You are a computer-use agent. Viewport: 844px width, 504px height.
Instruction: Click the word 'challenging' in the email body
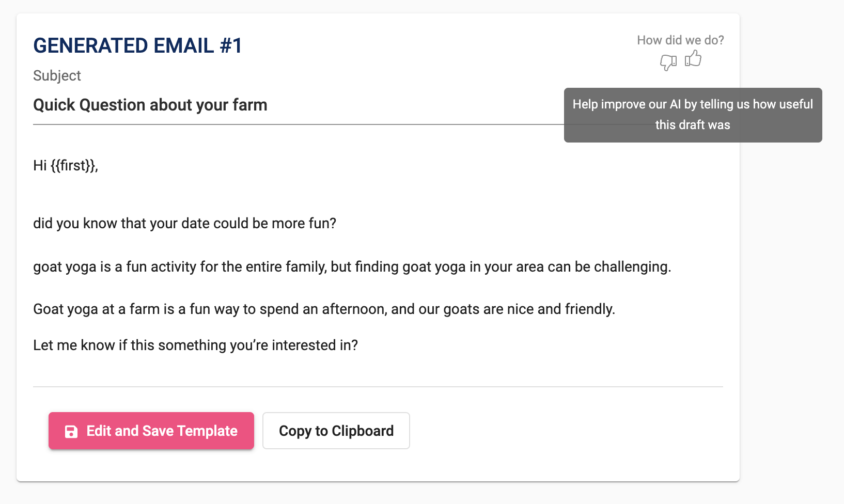(631, 266)
